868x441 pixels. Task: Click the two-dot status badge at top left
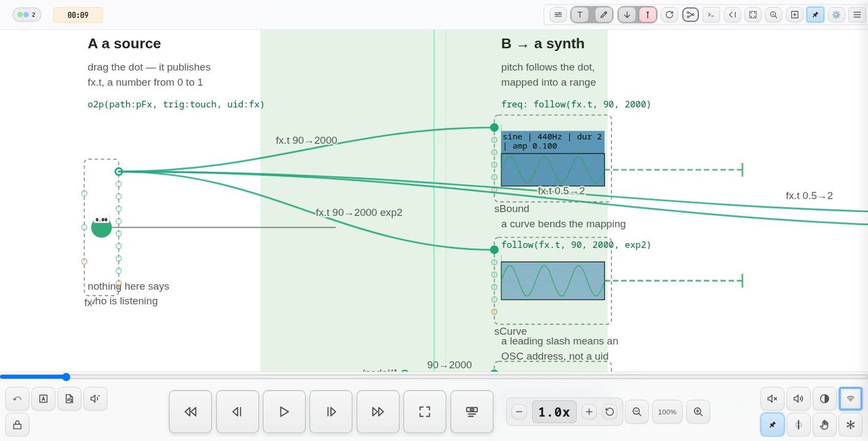(x=27, y=15)
